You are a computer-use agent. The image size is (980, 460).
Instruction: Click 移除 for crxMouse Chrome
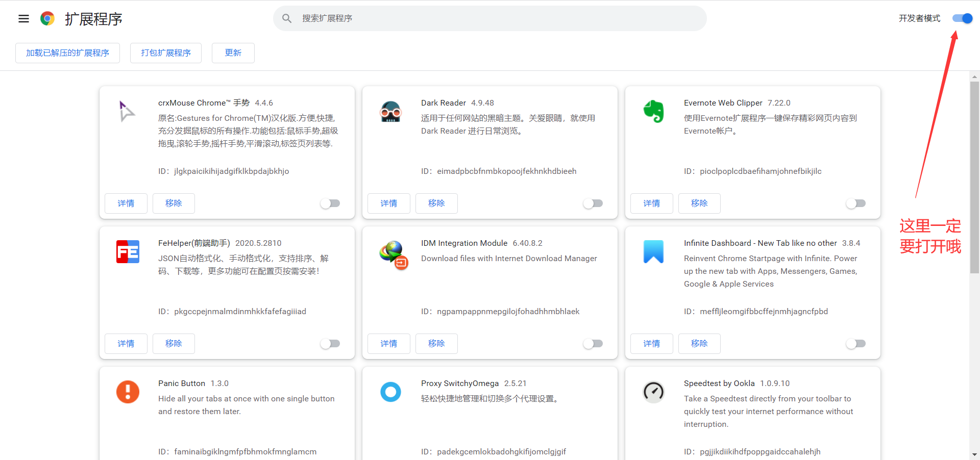click(x=174, y=203)
